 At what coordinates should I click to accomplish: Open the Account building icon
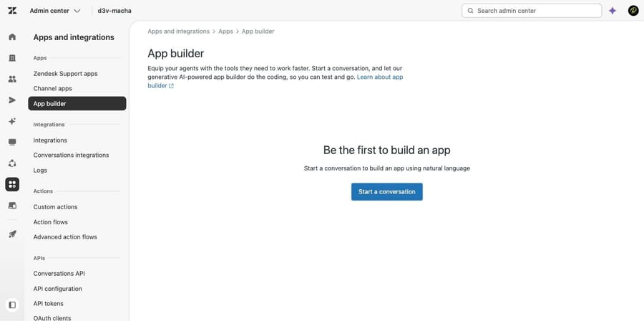(x=12, y=58)
